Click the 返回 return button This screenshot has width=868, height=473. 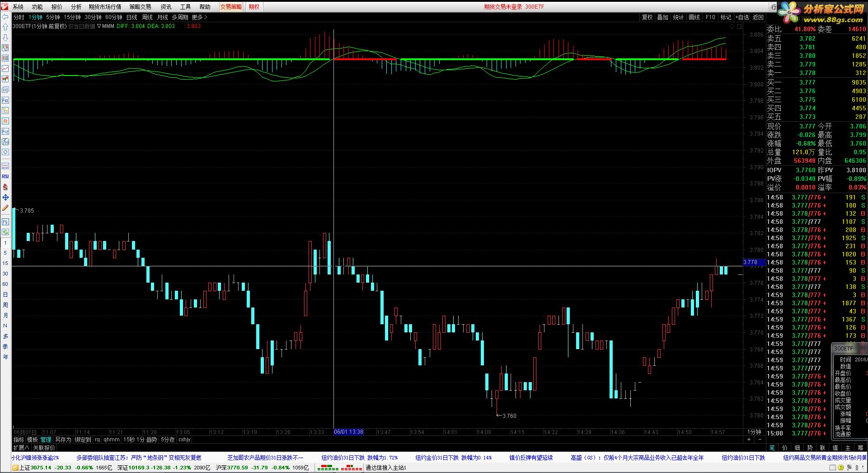758,17
